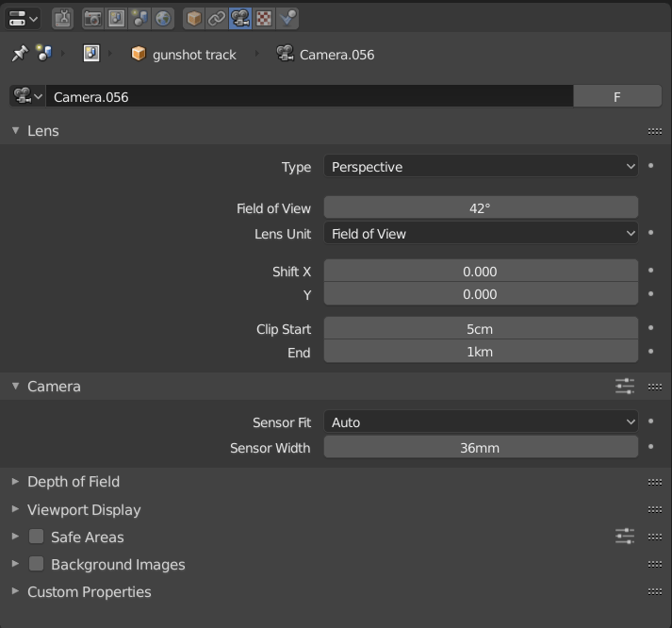Click the Shift Y value field

(x=481, y=293)
